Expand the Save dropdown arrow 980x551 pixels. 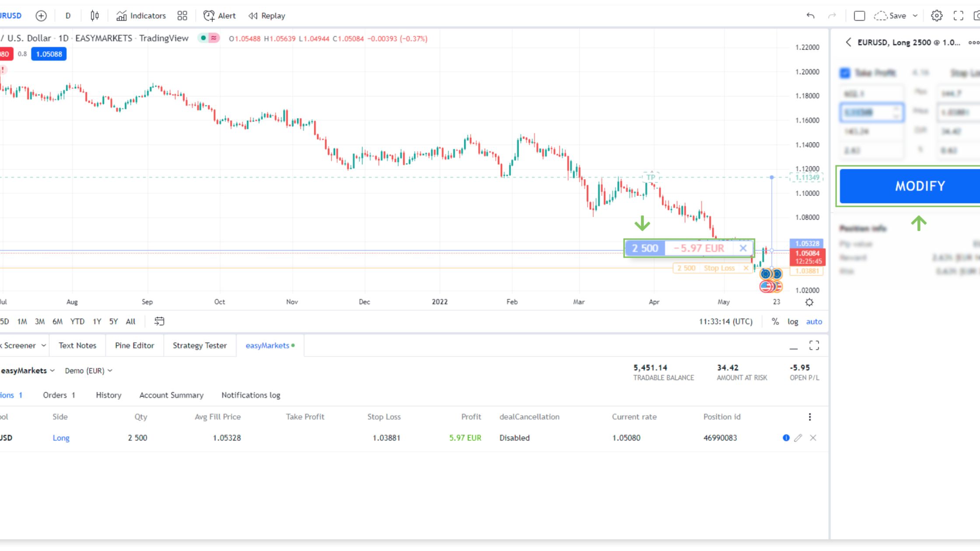pyautogui.click(x=915, y=16)
